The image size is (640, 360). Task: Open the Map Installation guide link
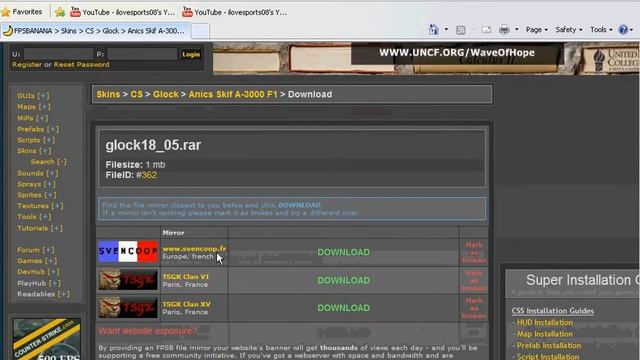click(x=545, y=334)
